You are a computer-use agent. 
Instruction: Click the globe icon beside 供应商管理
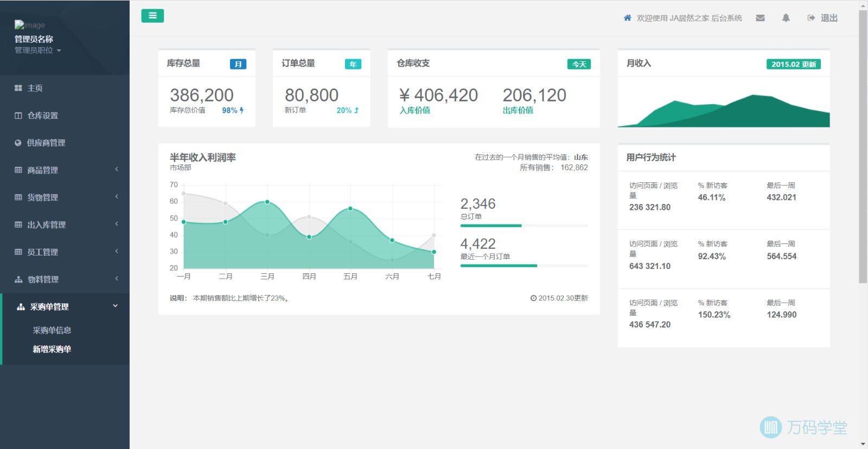(x=18, y=143)
